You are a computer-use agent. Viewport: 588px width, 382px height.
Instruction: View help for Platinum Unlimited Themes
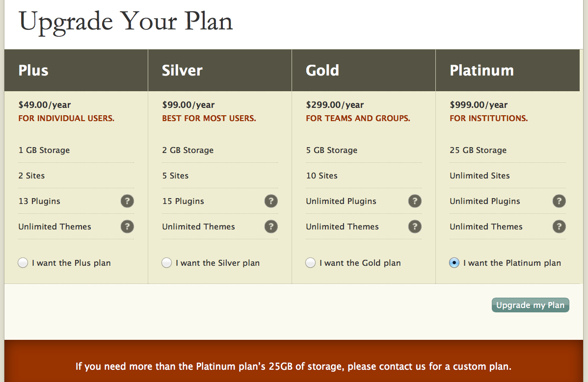click(x=559, y=227)
